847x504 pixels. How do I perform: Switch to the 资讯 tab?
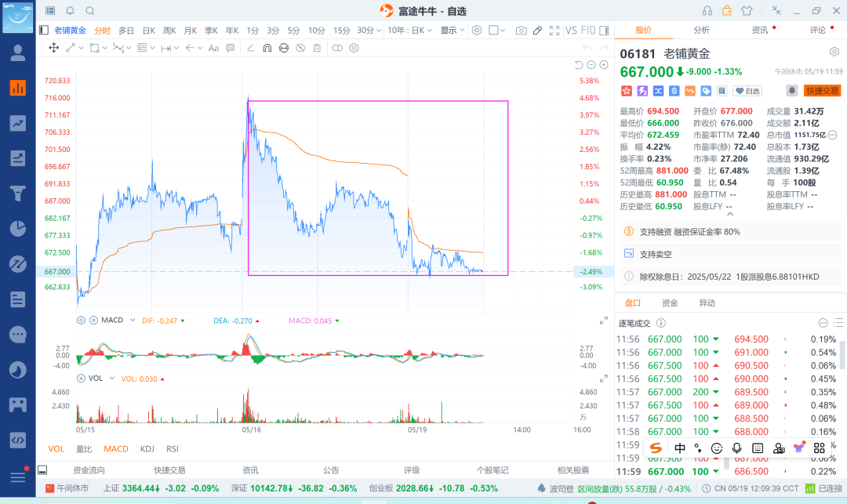coord(759,31)
